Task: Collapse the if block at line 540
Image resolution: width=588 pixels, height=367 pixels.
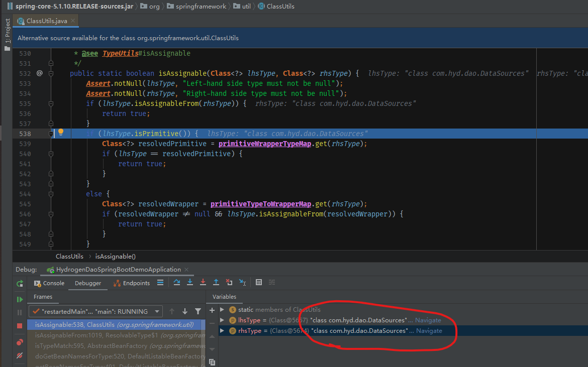Action: tap(51, 154)
